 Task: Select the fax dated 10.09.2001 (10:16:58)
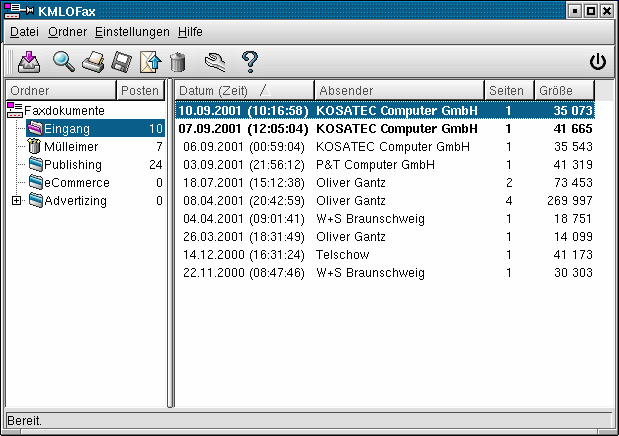385,111
